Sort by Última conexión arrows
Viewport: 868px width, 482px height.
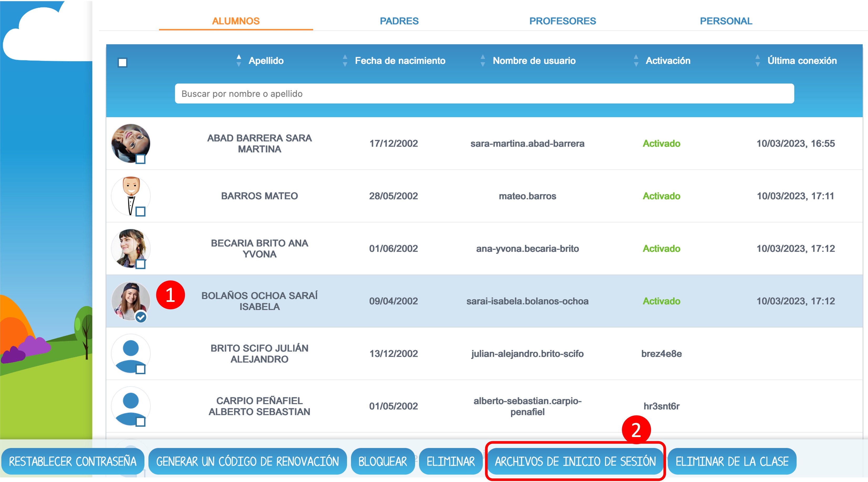tap(757, 60)
